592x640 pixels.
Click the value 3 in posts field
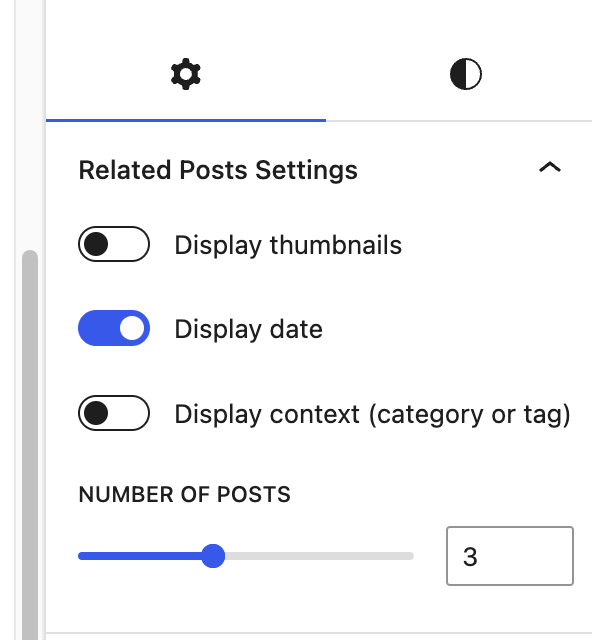click(470, 557)
